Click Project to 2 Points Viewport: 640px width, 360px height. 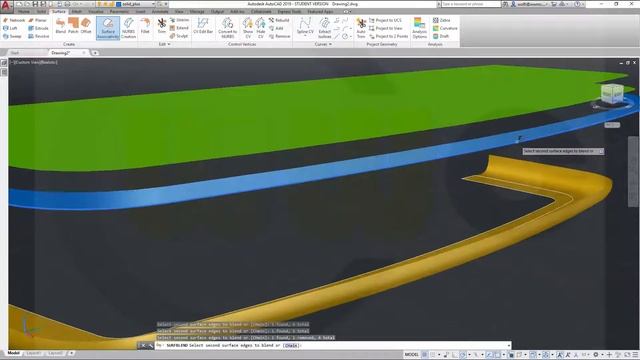[x=388, y=36]
